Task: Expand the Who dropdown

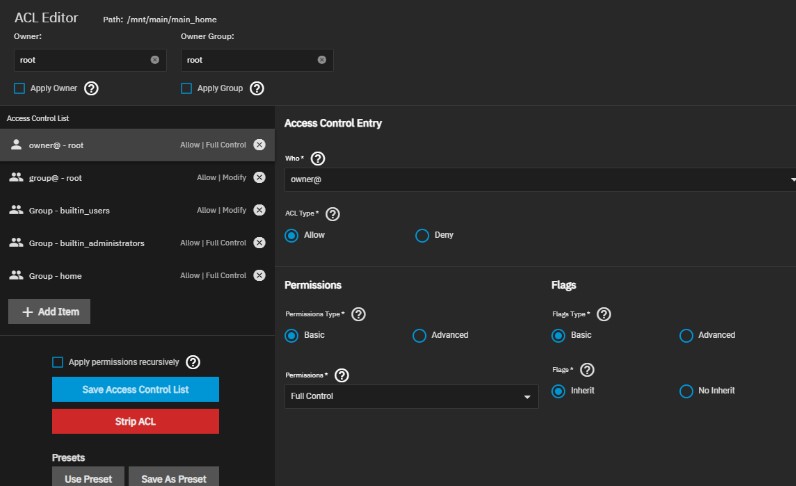Action: pos(538,180)
